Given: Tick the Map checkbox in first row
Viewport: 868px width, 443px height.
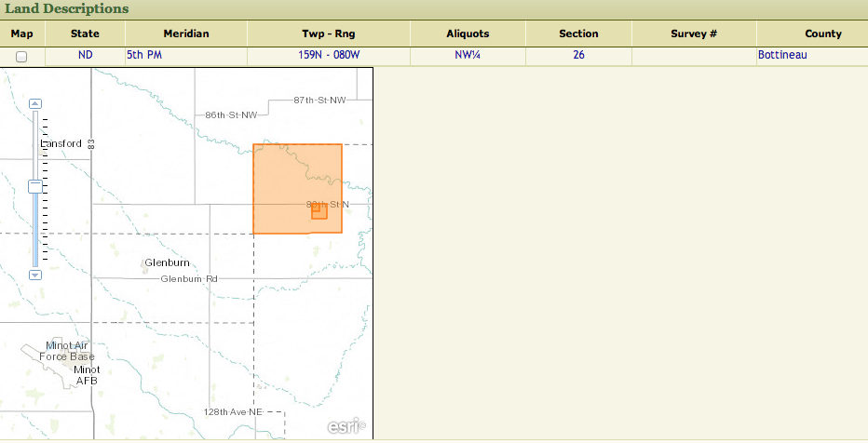Looking at the screenshot, I should [x=21, y=57].
